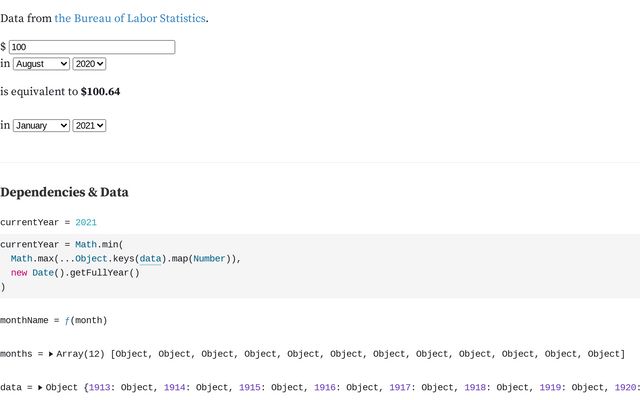Click the currentYear value 2021
Viewport: 640px width, 400px height.
tap(86, 222)
